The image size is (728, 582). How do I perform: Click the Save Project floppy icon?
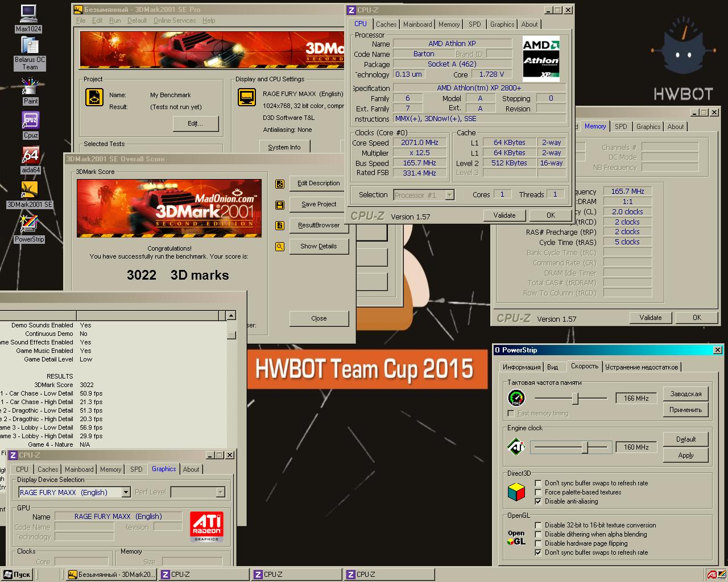point(280,205)
